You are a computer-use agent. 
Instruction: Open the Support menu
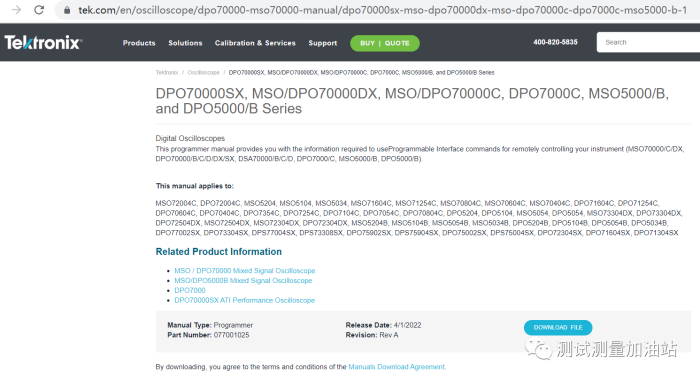322,43
